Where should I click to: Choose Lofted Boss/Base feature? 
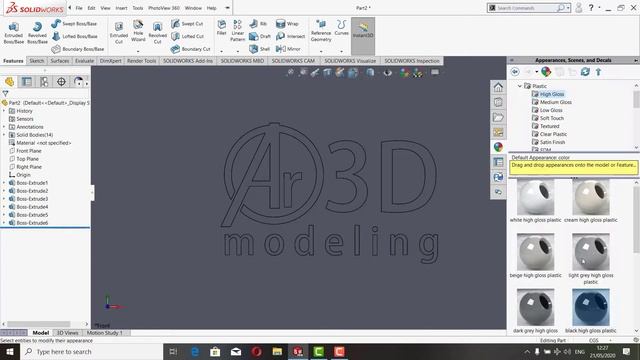[x=74, y=36]
